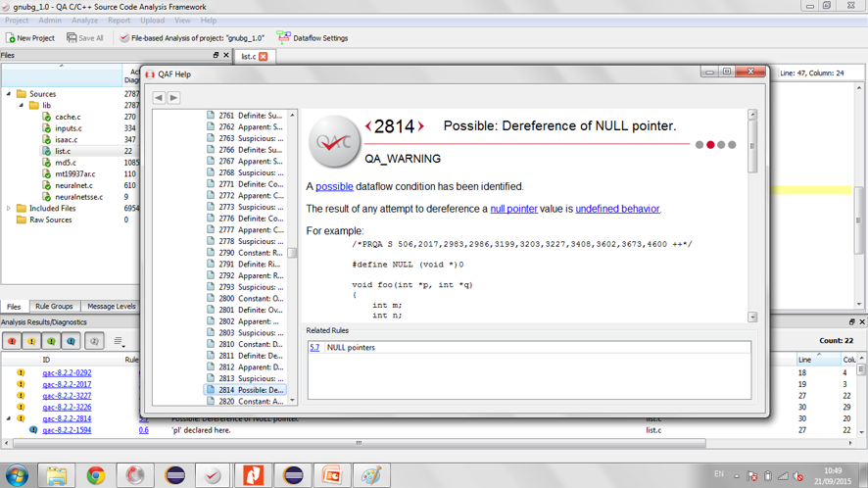Toggle the yellow warning diagnostics filter
Screen dimensions: 868x488
pos(31,341)
